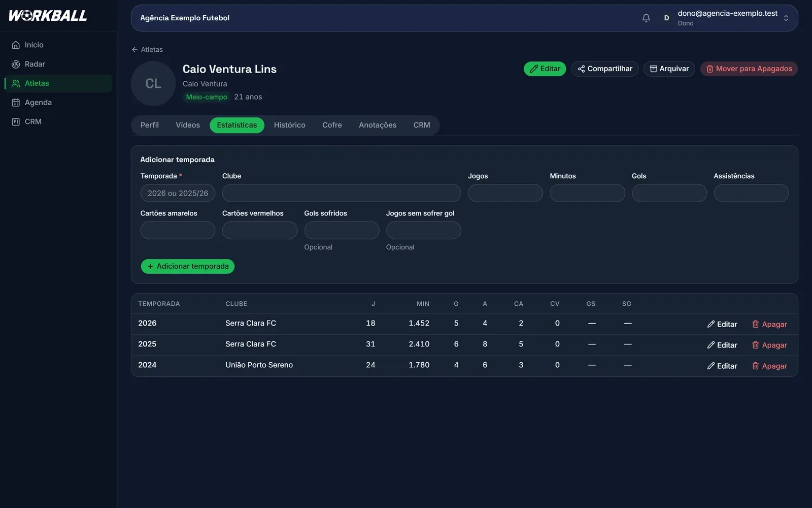
Task: Open the Cofre tab
Action: pyautogui.click(x=332, y=125)
